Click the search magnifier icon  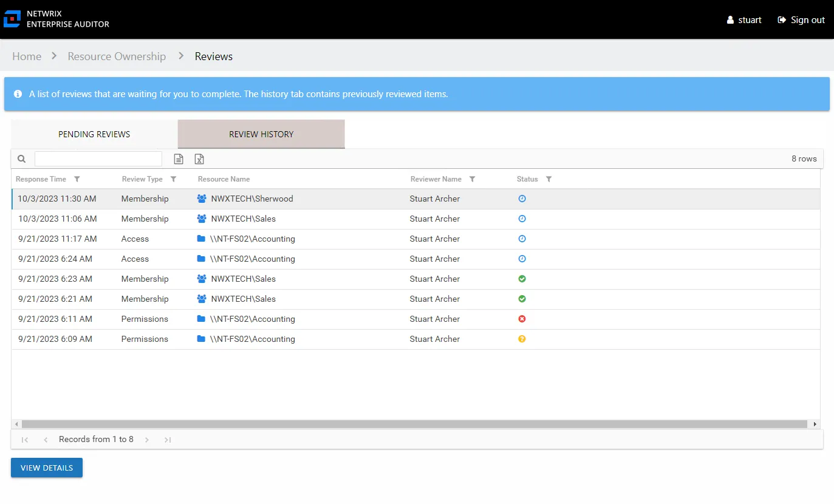(22, 159)
